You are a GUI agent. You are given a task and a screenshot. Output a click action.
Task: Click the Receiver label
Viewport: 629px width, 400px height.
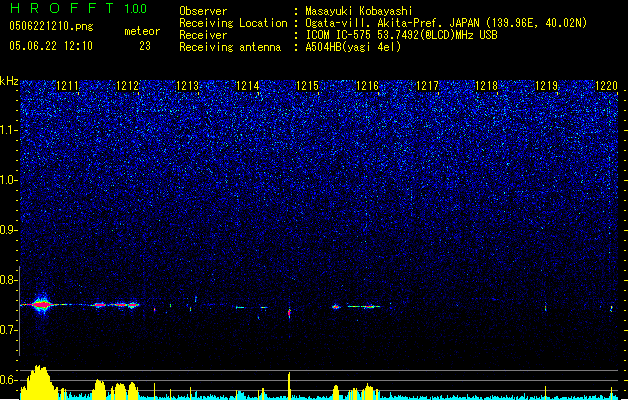[x=203, y=35]
